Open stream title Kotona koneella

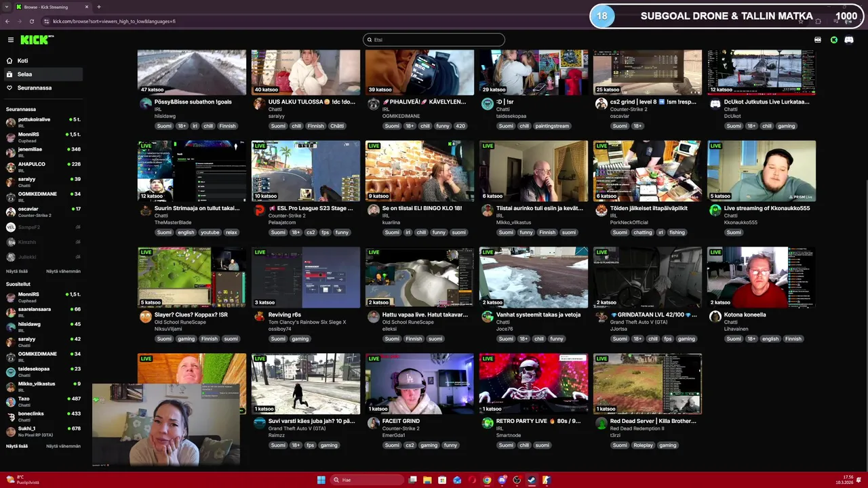(745, 314)
